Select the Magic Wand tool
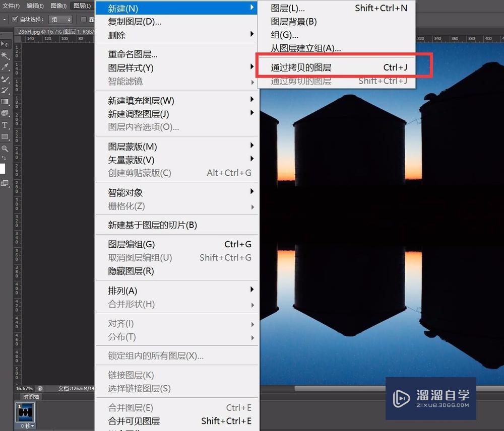 pyautogui.click(x=5, y=55)
